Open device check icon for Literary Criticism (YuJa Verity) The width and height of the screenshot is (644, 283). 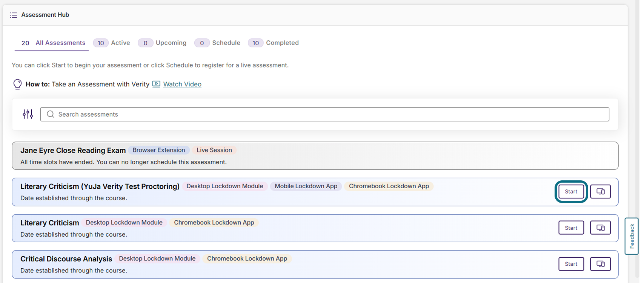click(600, 191)
